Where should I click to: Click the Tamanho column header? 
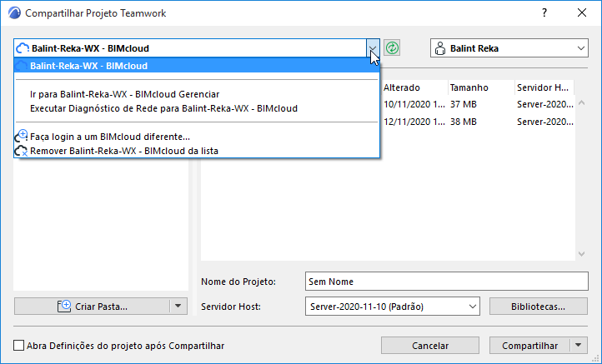tap(481, 87)
